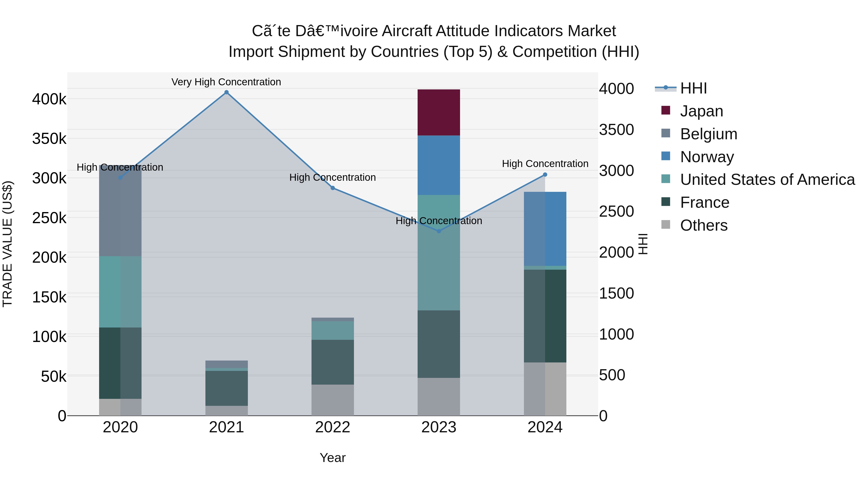The height and width of the screenshot is (488, 868).
Task: Select the 2021 HHI data point
Action: (226, 92)
